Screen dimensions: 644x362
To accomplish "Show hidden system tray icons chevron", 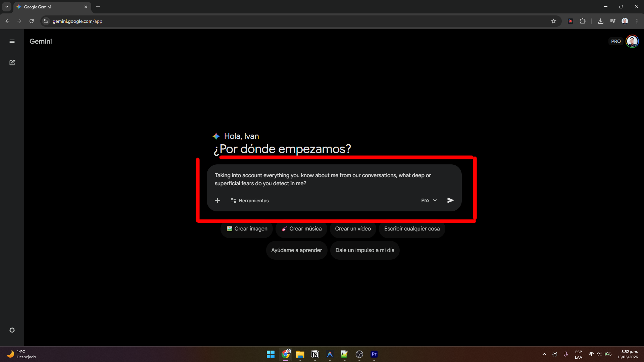I will point(544,354).
